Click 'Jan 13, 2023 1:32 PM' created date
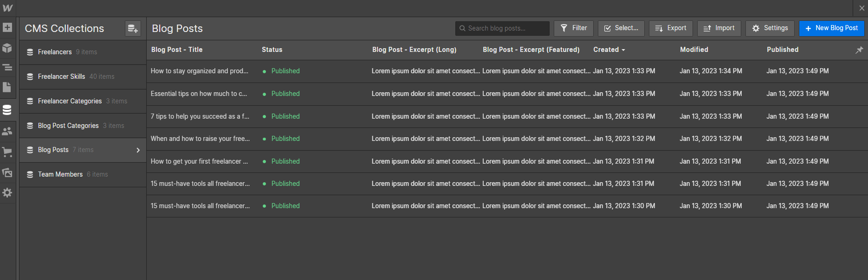The image size is (868, 280). (x=624, y=139)
